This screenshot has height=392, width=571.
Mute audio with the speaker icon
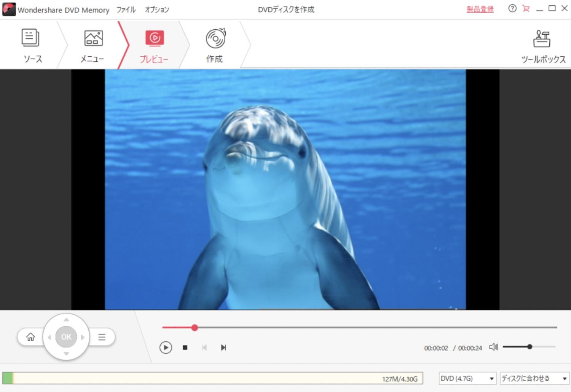tap(493, 347)
